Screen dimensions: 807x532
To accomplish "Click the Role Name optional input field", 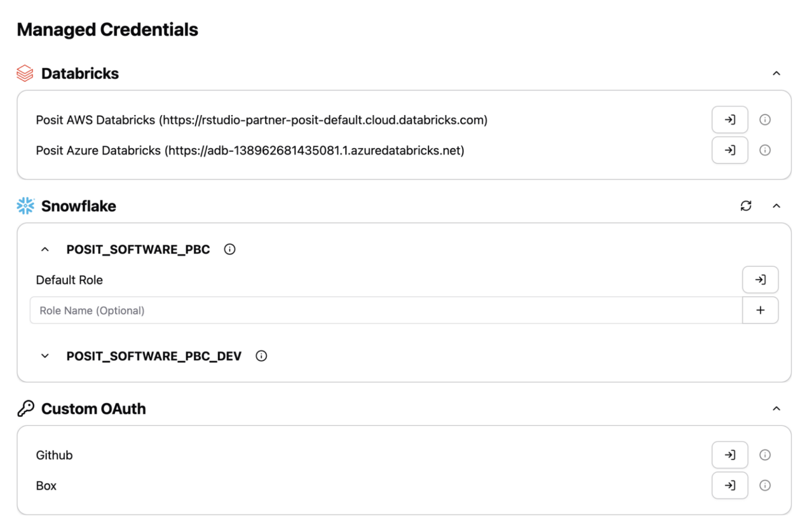I will [x=210, y=310].
